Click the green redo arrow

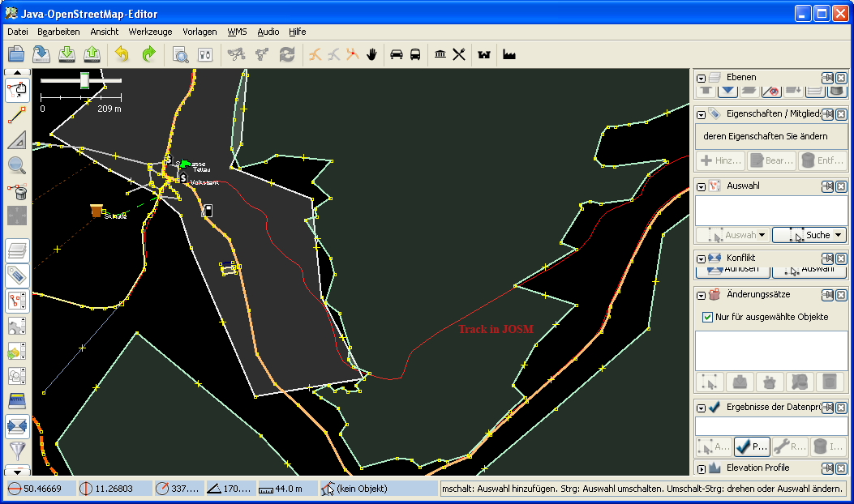point(148,54)
